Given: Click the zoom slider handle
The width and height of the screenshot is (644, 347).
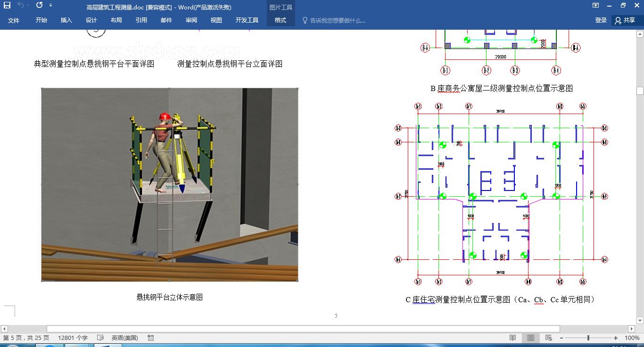Looking at the screenshot, I should click(588, 338).
